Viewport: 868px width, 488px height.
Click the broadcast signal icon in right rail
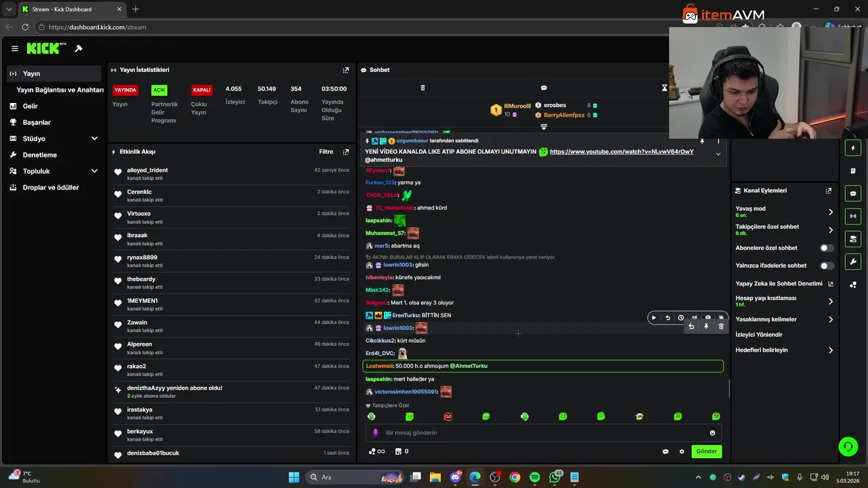pos(853,216)
